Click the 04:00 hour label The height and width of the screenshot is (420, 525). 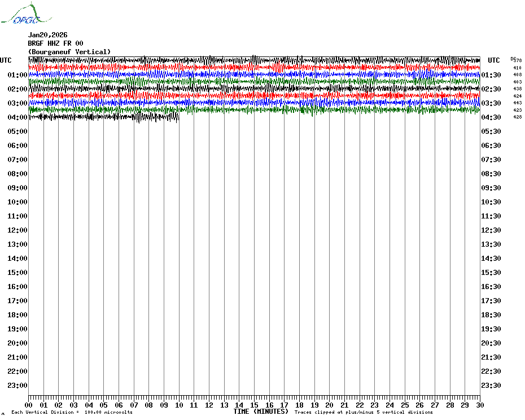(17, 117)
